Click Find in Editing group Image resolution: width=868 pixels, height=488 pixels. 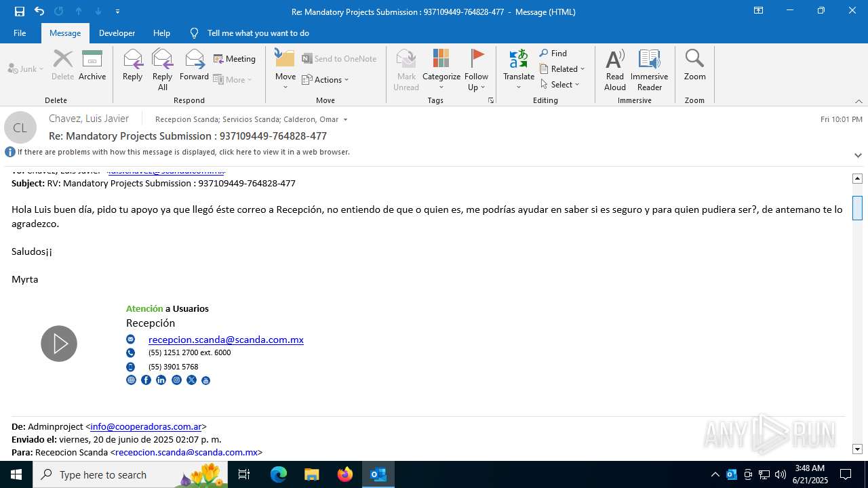click(553, 53)
